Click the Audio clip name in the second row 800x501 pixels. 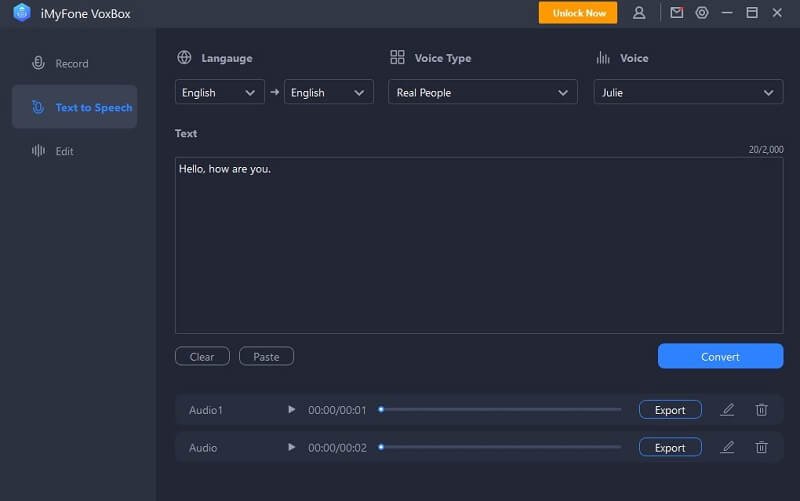click(x=203, y=447)
